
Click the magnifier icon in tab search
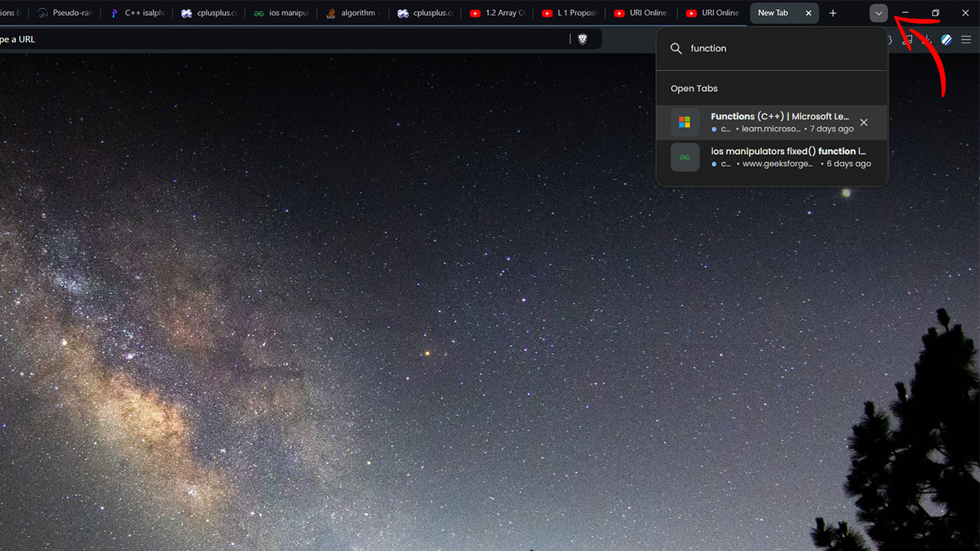pyautogui.click(x=676, y=48)
